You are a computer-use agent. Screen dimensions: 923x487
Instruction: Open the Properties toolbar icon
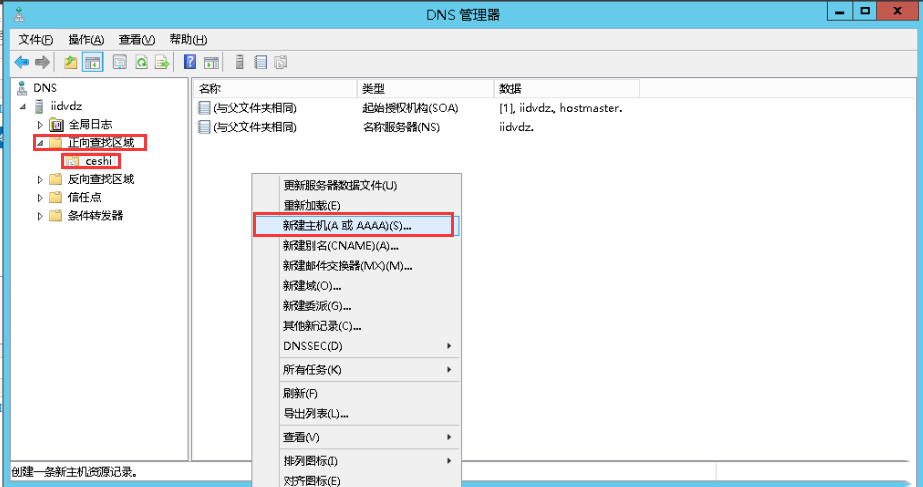coord(119,62)
